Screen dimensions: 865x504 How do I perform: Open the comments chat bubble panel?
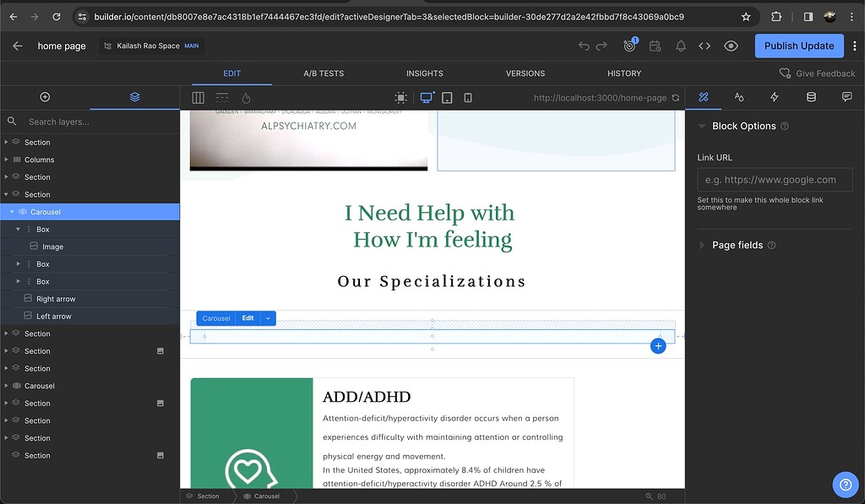[846, 97]
